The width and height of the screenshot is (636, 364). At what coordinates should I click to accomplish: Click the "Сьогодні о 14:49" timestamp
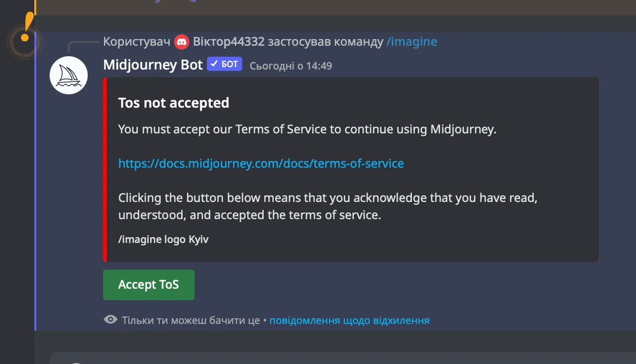(x=291, y=66)
